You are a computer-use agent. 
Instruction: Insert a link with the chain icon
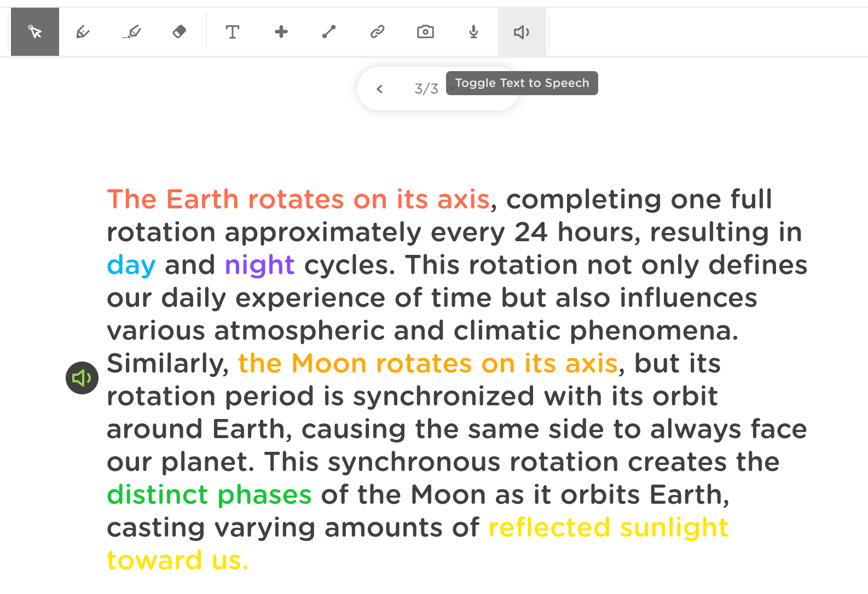pyautogui.click(x=377, y=32)
